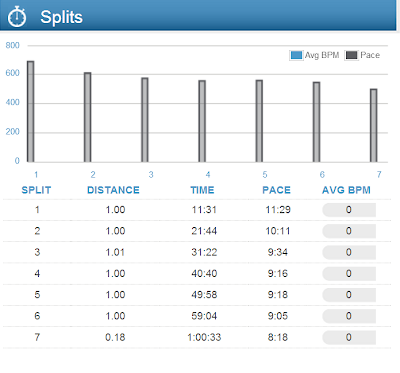
Task: Click the Avg BPM bar in row 1
Action: tap(349, 210)
